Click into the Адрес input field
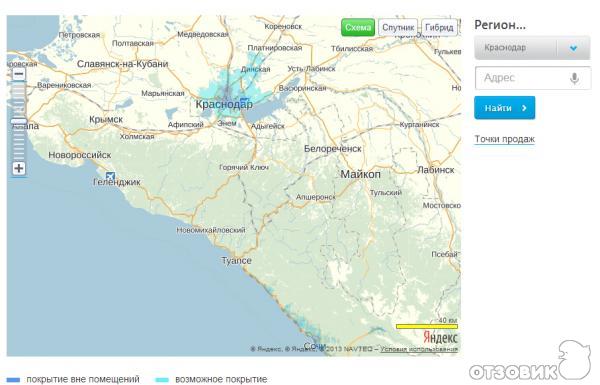 533,78
